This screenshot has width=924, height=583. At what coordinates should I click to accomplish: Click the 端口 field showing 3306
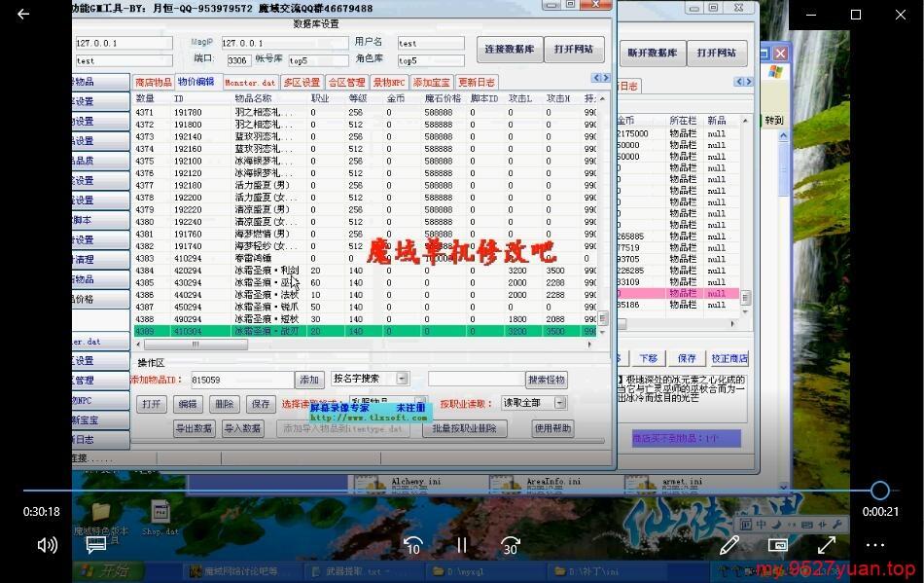point(238,60)
